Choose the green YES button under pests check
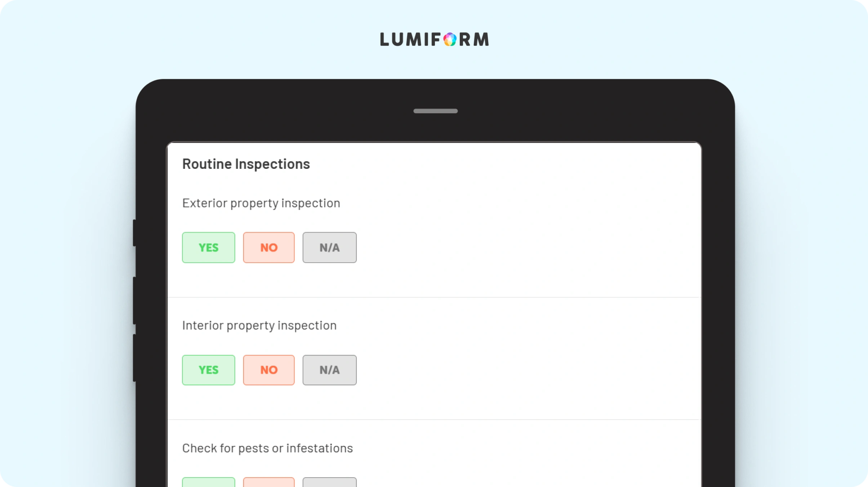 (209, 482)
